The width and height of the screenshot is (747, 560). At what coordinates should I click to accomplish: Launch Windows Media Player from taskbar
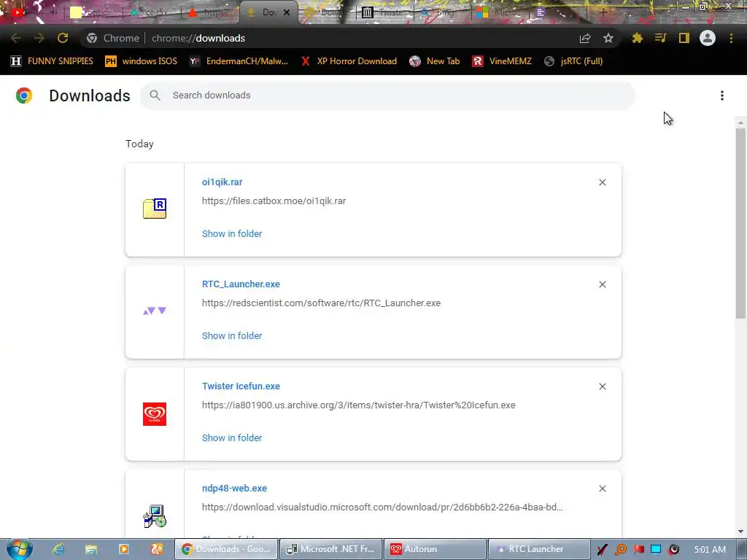124,549
